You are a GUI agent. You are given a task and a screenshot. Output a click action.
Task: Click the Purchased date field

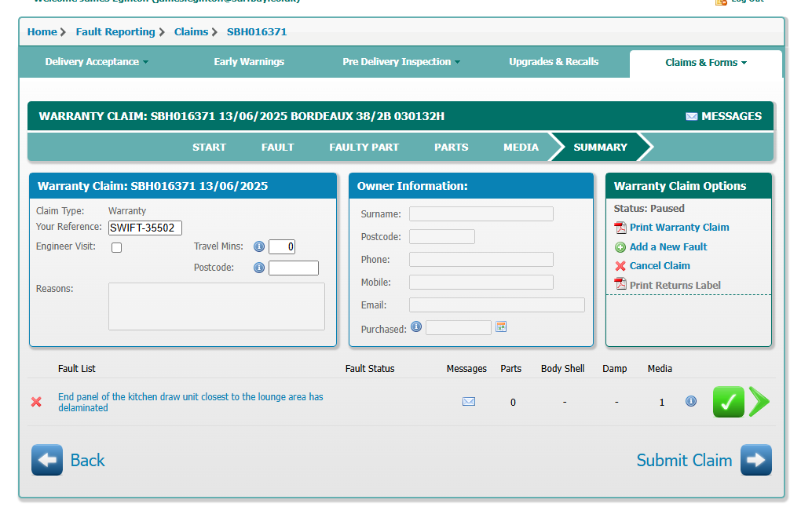459,328
